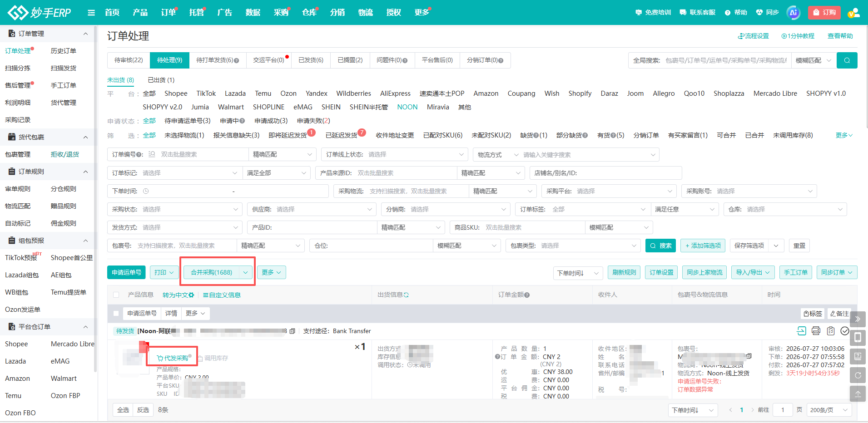Open the 订单线上状态 dropdown
The image size is (868, 423).
pos(394,155)
